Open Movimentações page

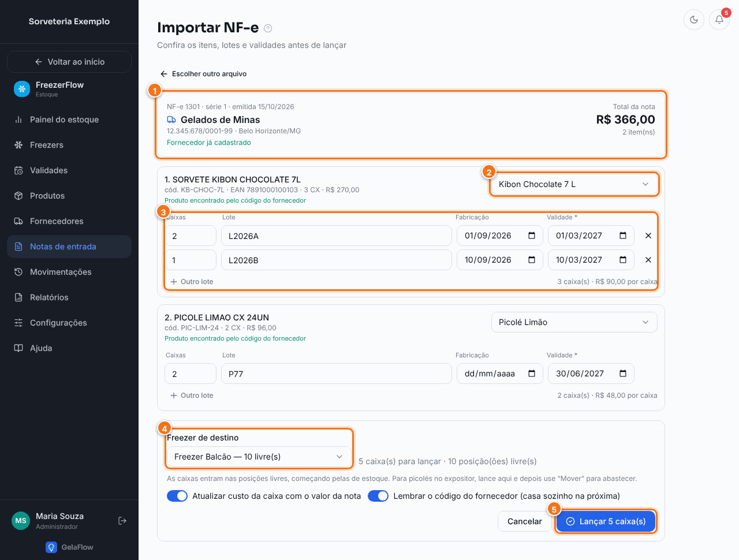pyautogui.click(x=69, y=272)
